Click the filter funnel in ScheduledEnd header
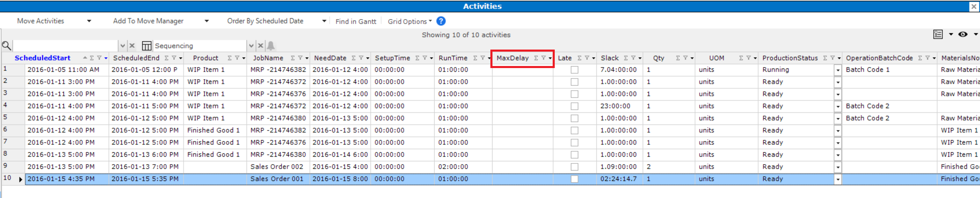 [x=174, y=58]
